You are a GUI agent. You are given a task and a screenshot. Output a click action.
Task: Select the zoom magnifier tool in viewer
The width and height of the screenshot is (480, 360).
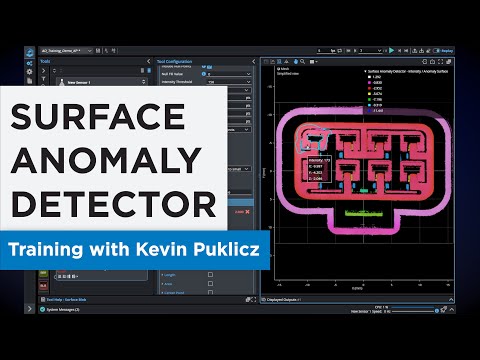pyautogui.click(x=302, y=61)
